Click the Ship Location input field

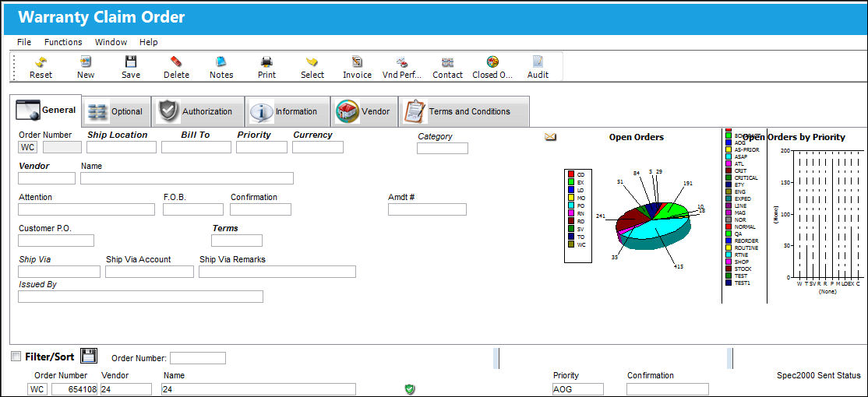pos(122,147)
